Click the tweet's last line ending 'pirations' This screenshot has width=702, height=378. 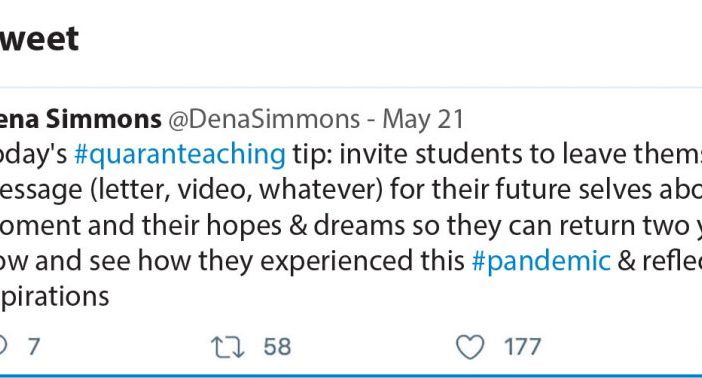pos(55,296)
